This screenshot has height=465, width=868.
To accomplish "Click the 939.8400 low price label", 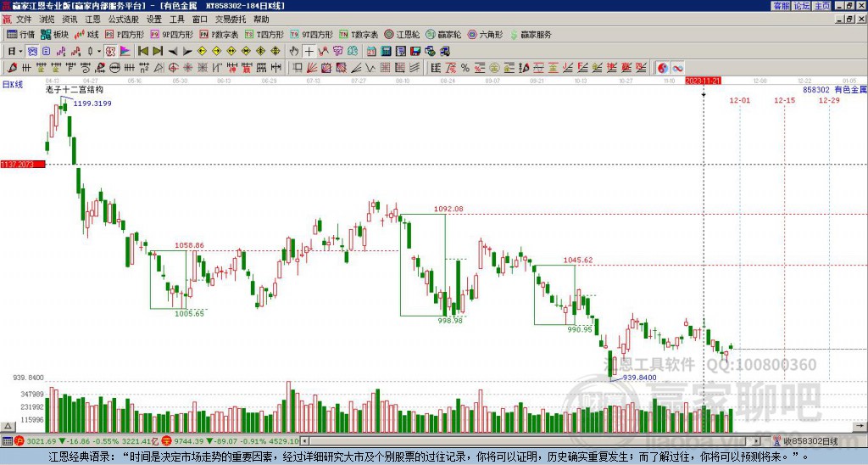I will pyautogui.click(x=640, y=378).
